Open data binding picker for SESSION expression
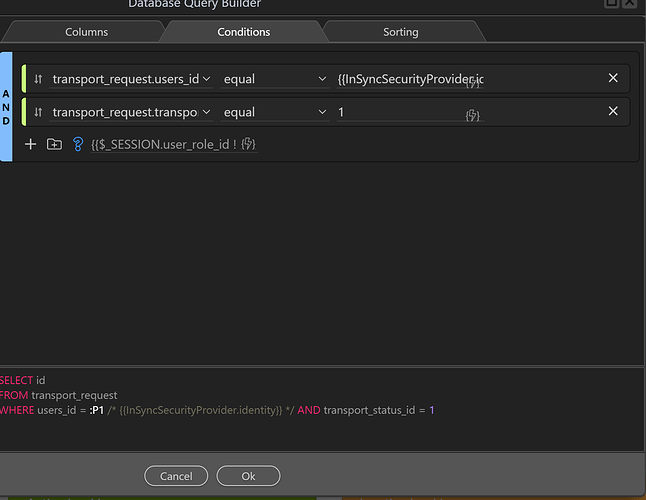This screenshot has width=646, height=500. coord(248,144)
